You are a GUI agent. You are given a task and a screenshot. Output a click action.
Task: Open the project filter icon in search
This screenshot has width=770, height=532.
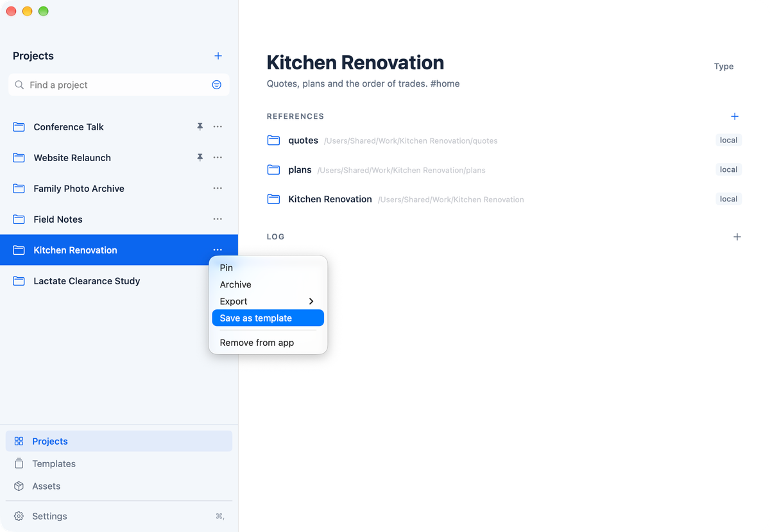click(217, 85)
